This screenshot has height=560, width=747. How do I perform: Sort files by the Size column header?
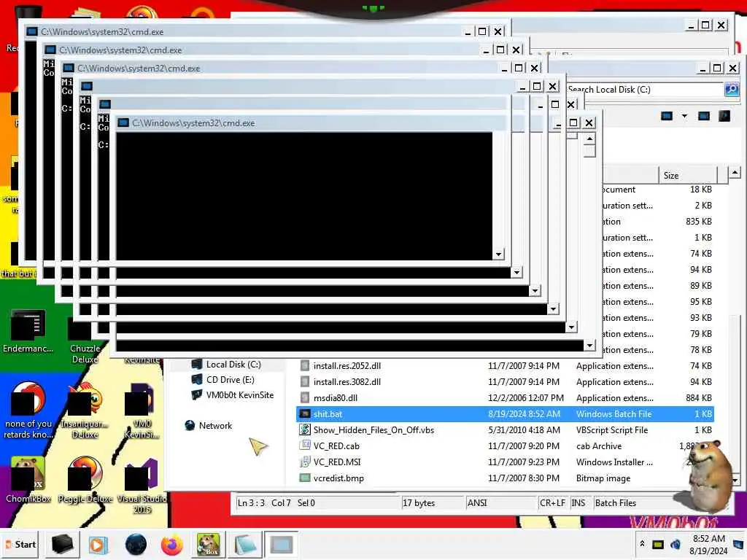[x=687, y=175]
